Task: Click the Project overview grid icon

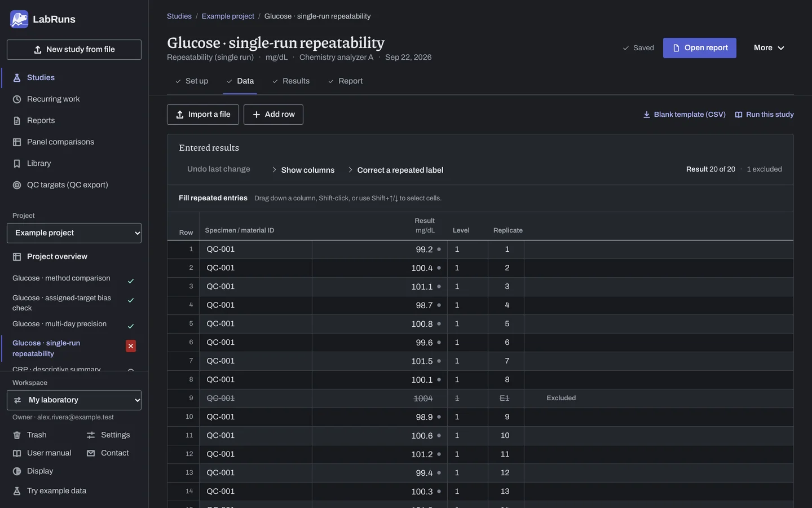Action: pyautogui.click(x=17, y=257)
